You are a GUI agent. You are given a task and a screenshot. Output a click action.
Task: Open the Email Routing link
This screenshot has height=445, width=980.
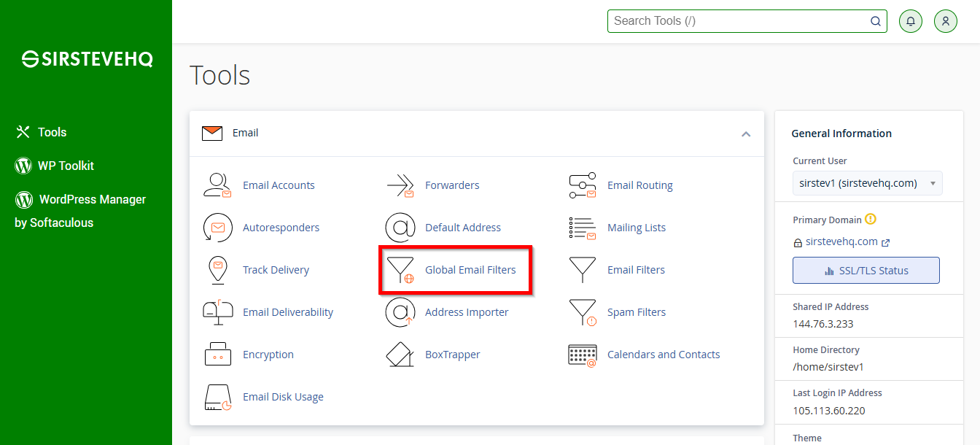tap(640, 185)
